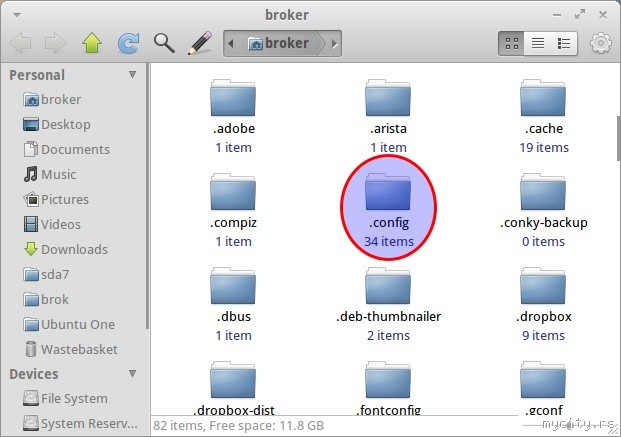Switch to icon grid view
Screen dimensions: 621x437
(511, 43)
